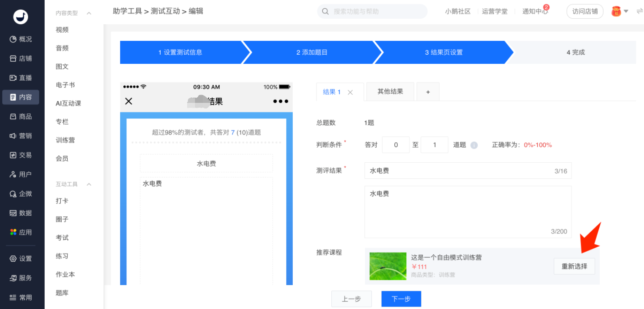Collapse the 互动工具 group
644x309 pixels.
[x=89, y=184]
